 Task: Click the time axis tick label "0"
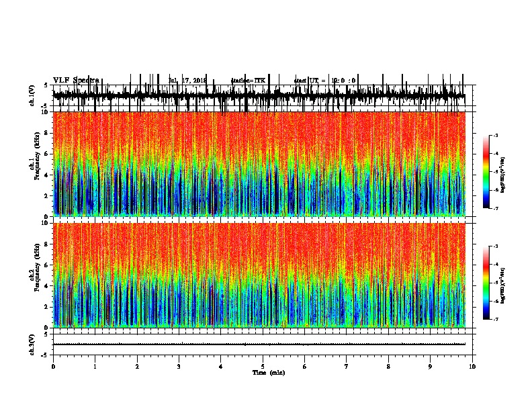tap(53, 367)
